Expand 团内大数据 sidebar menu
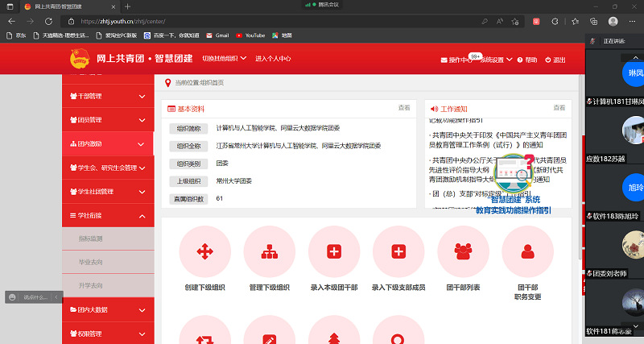644x344 pixels. 108,310
